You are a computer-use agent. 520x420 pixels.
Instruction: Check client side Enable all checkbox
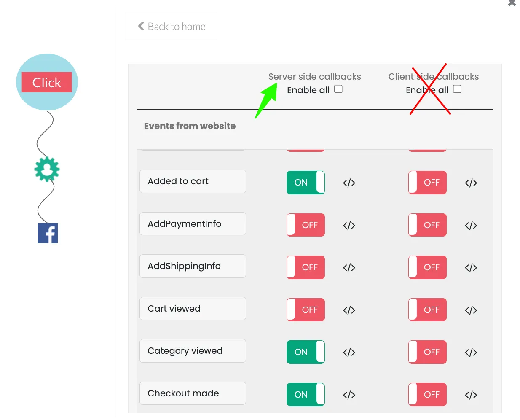[x=457, y=89]
